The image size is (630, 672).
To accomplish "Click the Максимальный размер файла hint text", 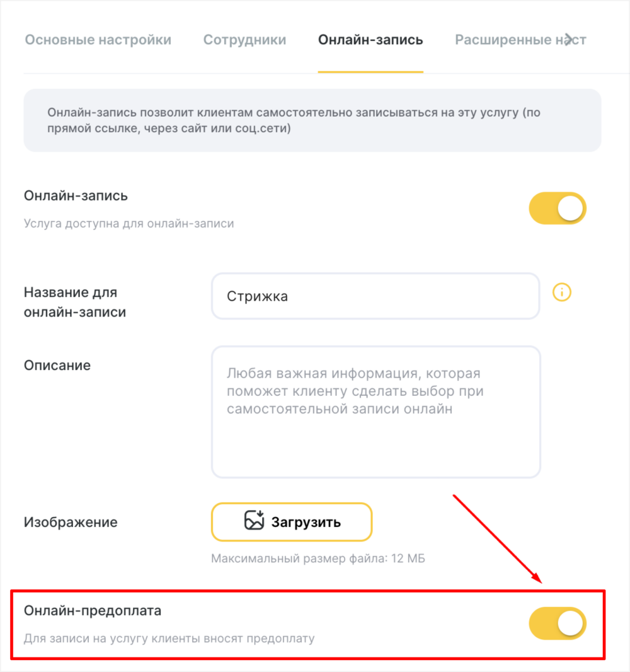I will tap(318, 559).
